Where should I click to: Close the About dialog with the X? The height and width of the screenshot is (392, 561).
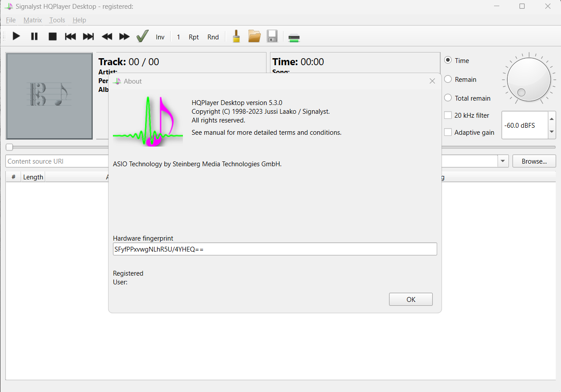coord(432,81)
